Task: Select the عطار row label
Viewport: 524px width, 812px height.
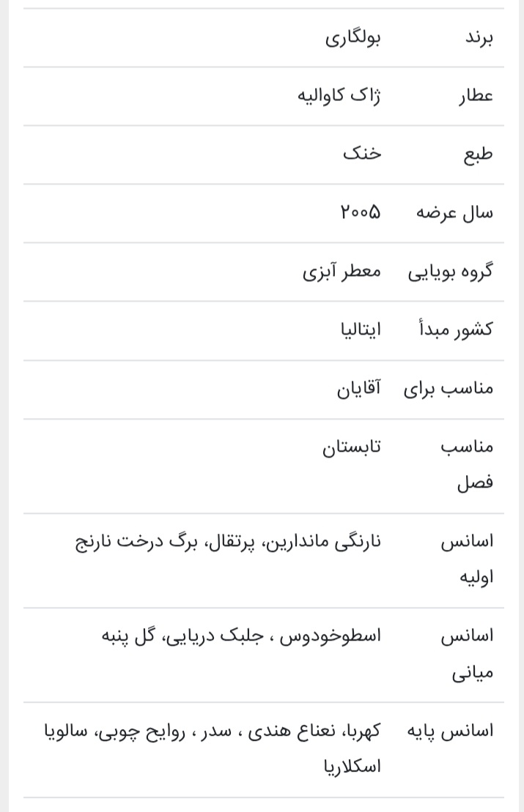Action: click(x=476, y=96)
